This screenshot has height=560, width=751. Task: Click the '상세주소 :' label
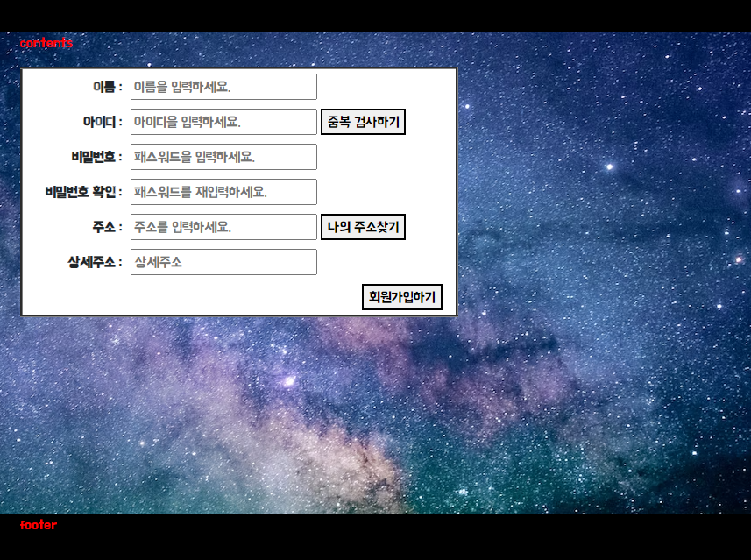coord(96,262)
